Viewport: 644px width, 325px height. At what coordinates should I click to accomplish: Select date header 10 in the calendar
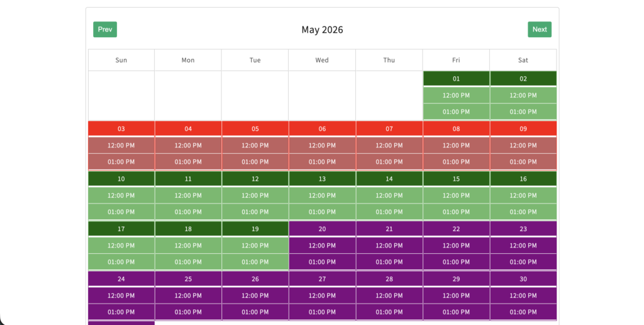pyautogui.click(x=121, y=179)
